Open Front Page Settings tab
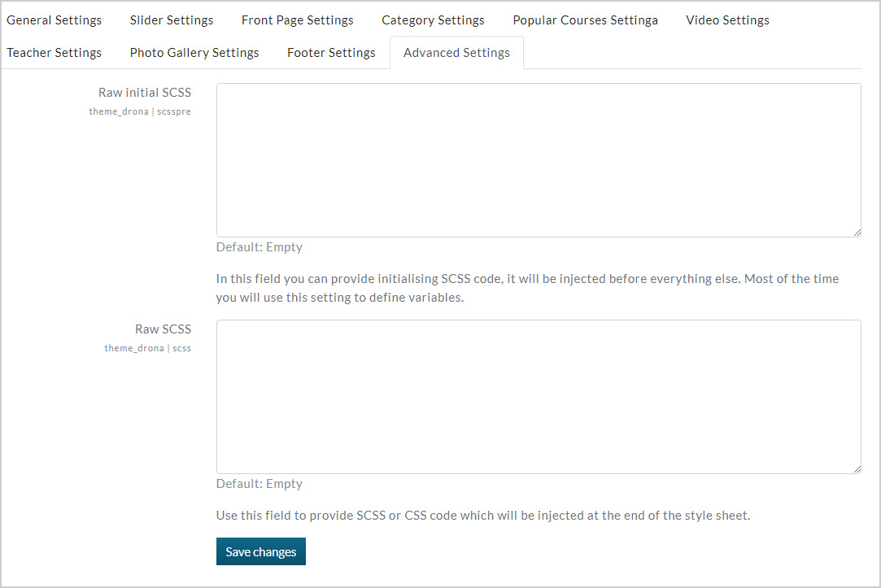Screen dimensions: 881x588 tap(297, 20)
